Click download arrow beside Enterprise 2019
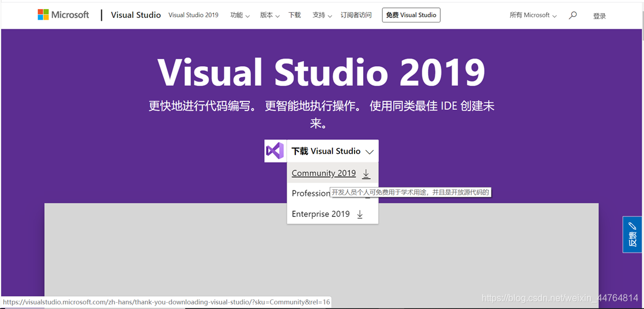Screen dimensions: 644x309 coord(360,215)
